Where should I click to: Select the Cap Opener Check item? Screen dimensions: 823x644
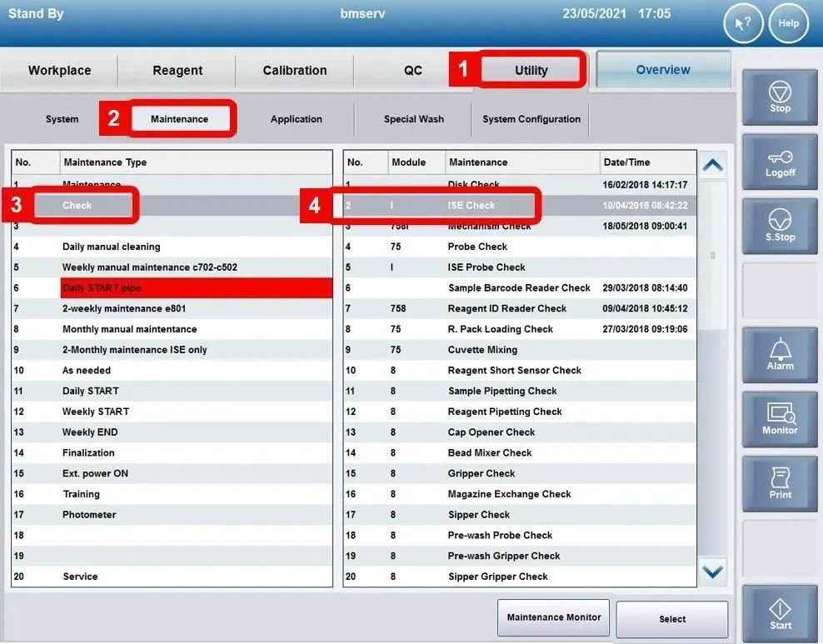pos(520,432)
